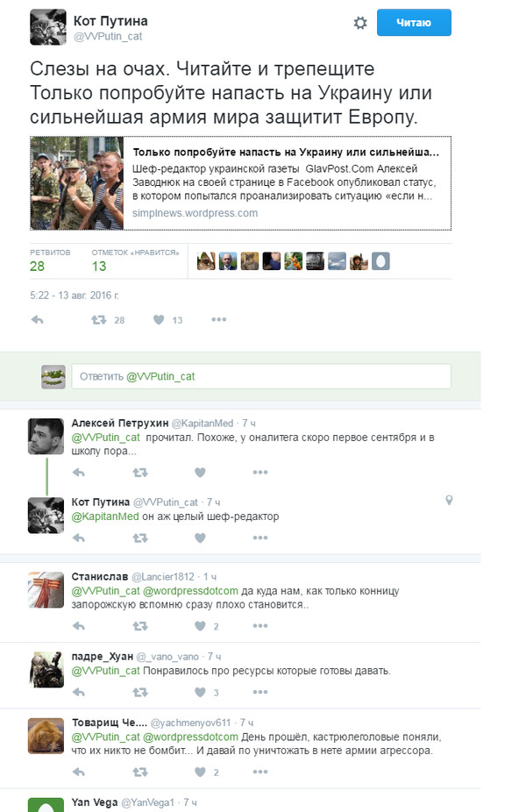Screen dimensions: 526x812
Task: Open the gear settings menu beside Читаю
Action: pos(359,23)
